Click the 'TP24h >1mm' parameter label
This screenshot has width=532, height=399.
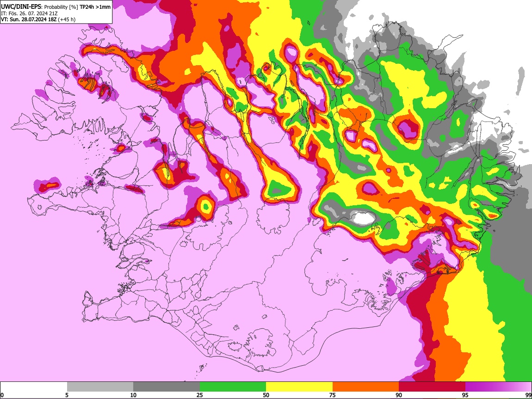point(95,7)
